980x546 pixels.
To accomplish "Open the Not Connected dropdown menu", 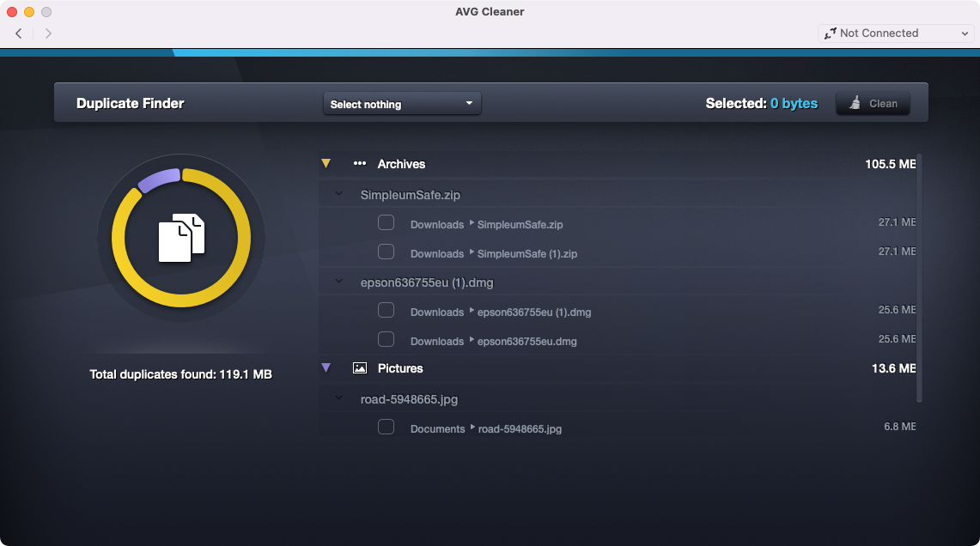I will tap(896, 33).
